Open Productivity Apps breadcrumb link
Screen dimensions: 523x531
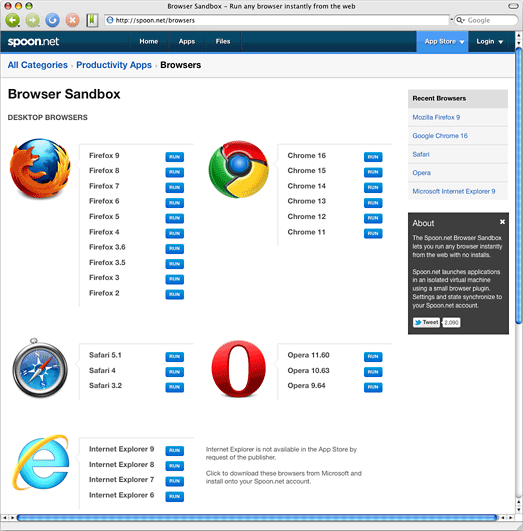114,65
